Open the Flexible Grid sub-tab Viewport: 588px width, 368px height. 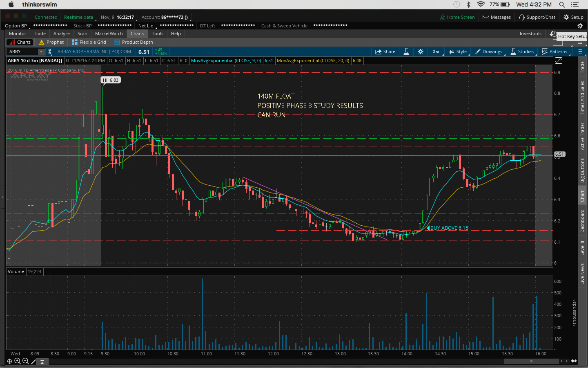(89, 42)
